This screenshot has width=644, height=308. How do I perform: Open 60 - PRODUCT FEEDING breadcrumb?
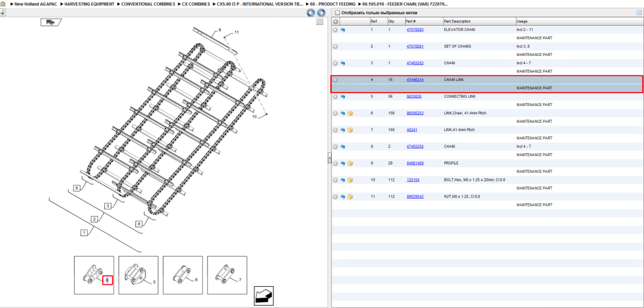coord(333,4)
